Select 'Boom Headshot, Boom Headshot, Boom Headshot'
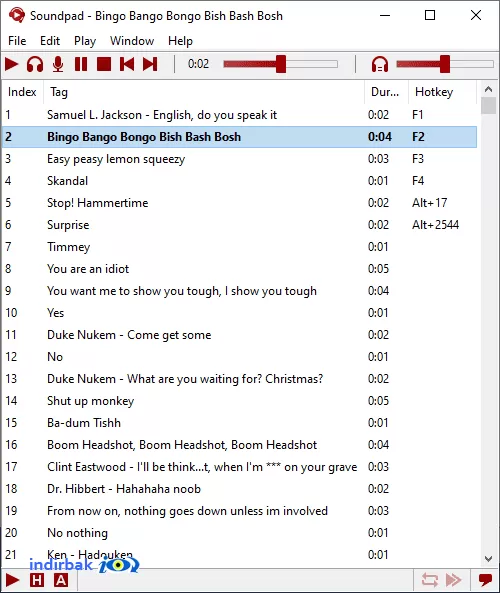Viewport: 500px width, 593px height. pos(239,444)
